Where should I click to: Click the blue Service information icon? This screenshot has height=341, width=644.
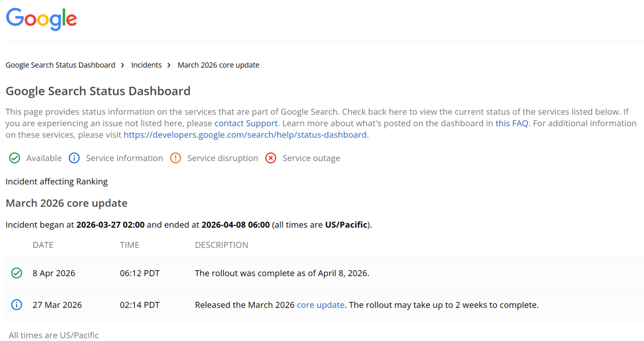(74, 158)
